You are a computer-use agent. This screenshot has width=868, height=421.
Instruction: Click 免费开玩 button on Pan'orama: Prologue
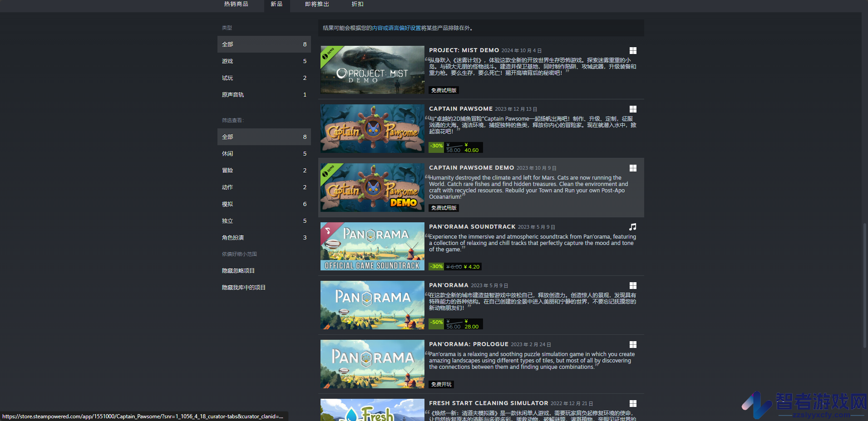(x=441, y=384)
